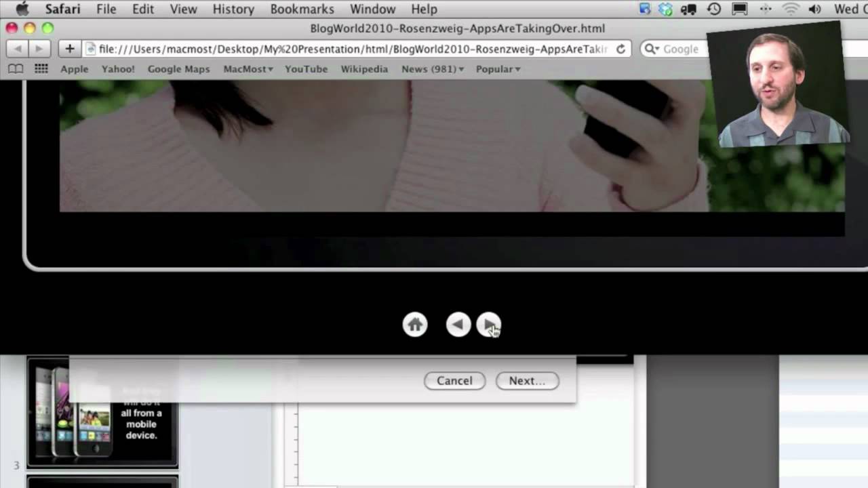Expand the MacMost bookmarks folder
The height and width of the screenshot is (488, 868).
(x=248, y=69)
